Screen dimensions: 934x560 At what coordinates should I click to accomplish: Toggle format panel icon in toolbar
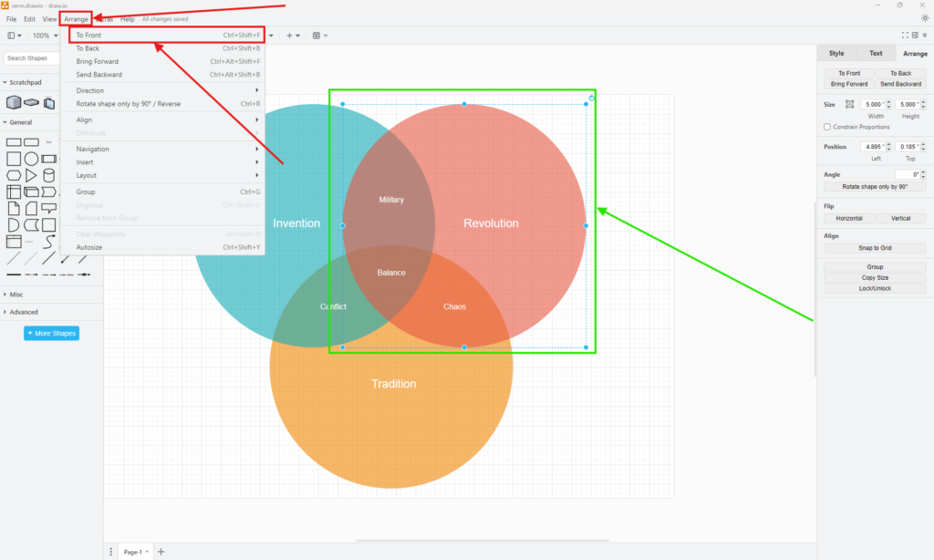tap(915, 36)
